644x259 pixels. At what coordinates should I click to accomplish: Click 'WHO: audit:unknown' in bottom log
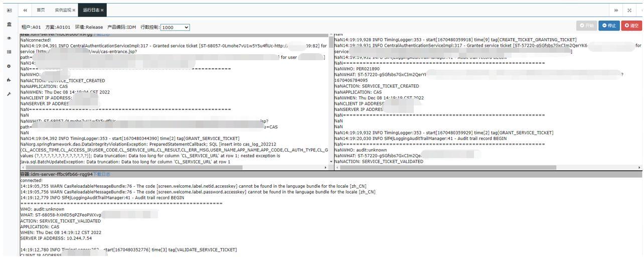click(x=42, y=209)
